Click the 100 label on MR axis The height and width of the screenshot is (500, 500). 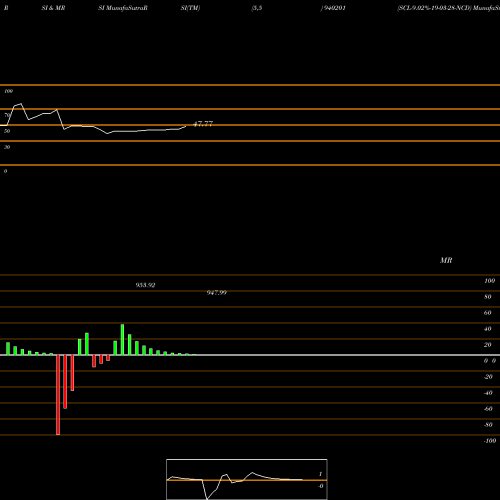(x=489, y=281)
